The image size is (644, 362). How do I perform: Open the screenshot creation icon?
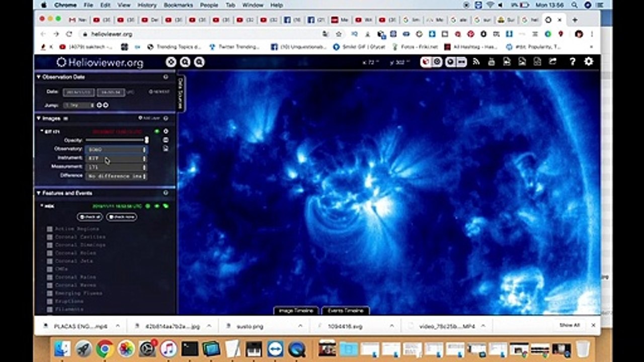tap(522, 61)
